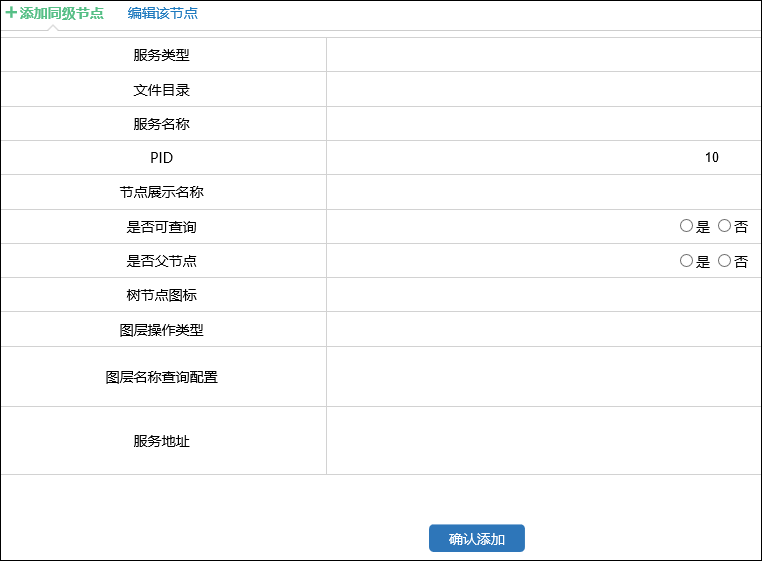Screen dimensions: 763x562
Task: Select 是 for 是否可查询
Action: point(686,226)
